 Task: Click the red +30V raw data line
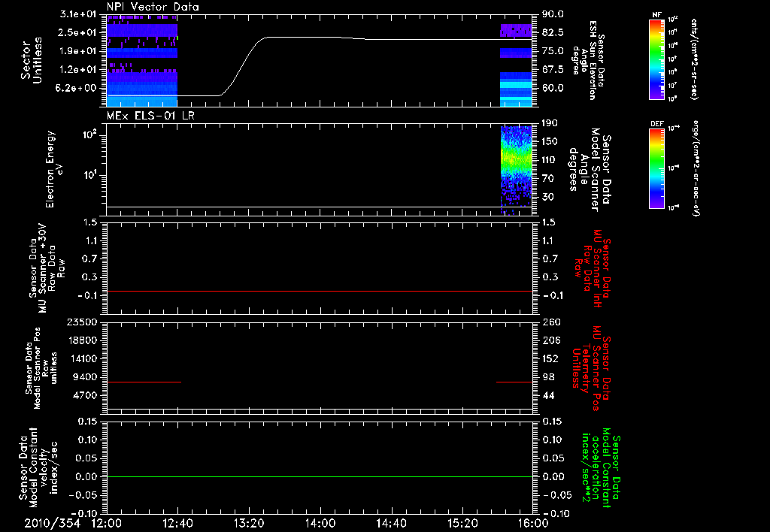320,291
